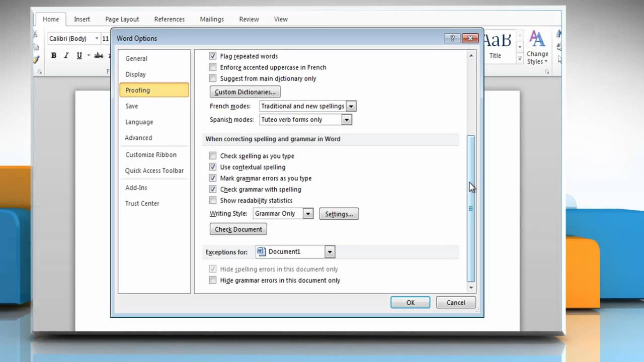Viewport: 644px width, 362px height.
Task: Select the Format Painter brush icon
Action: (x=36, y=59)
